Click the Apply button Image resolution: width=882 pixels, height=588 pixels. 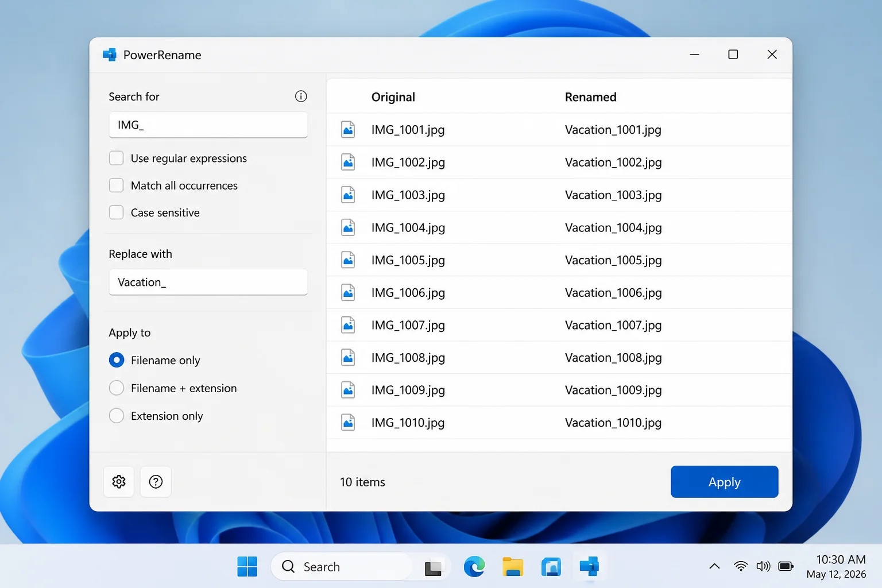724,482
